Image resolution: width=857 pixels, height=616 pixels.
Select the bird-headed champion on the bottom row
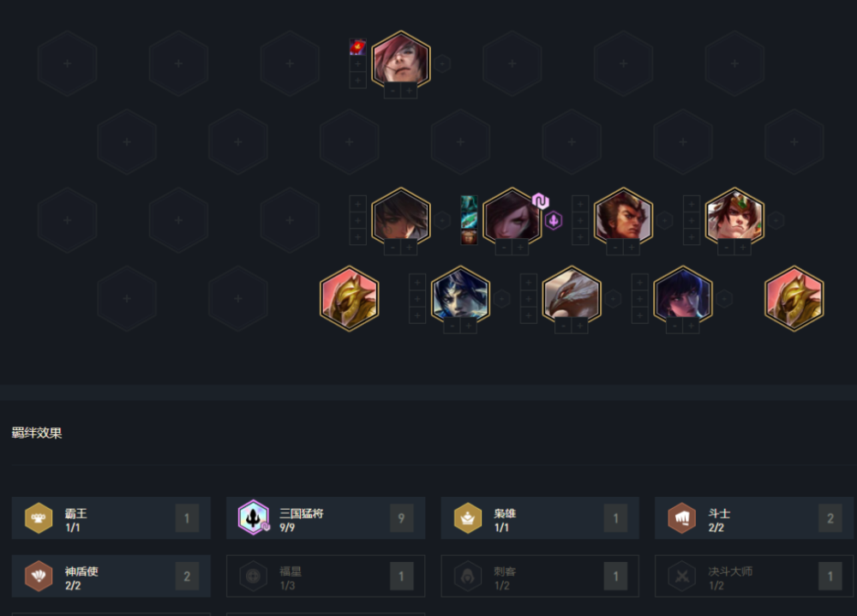point(572,296)
